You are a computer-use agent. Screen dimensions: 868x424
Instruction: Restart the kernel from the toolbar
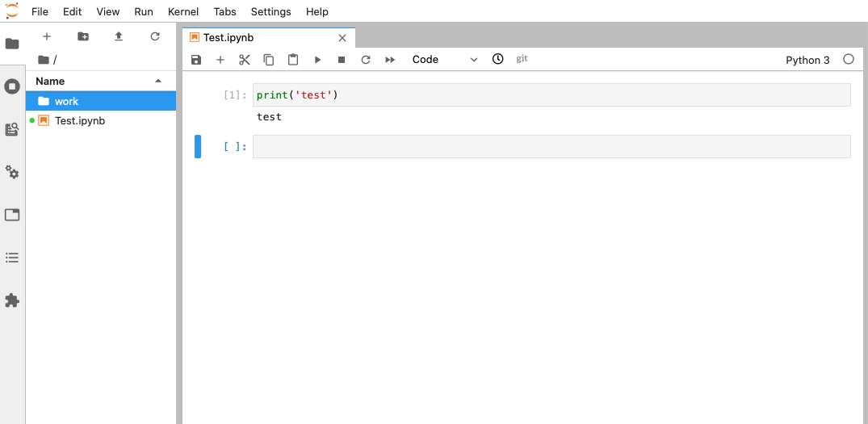coord(366,60)
